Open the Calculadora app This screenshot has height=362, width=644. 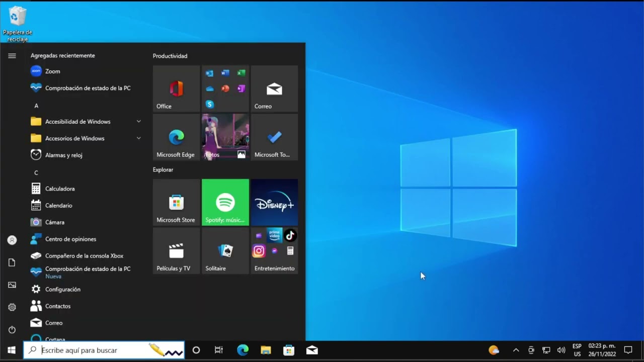point(86,189)
